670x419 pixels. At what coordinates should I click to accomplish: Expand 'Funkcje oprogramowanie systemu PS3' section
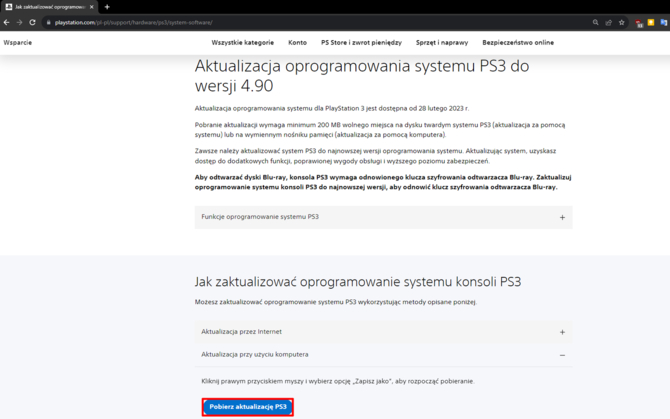(x=383, y=217)
